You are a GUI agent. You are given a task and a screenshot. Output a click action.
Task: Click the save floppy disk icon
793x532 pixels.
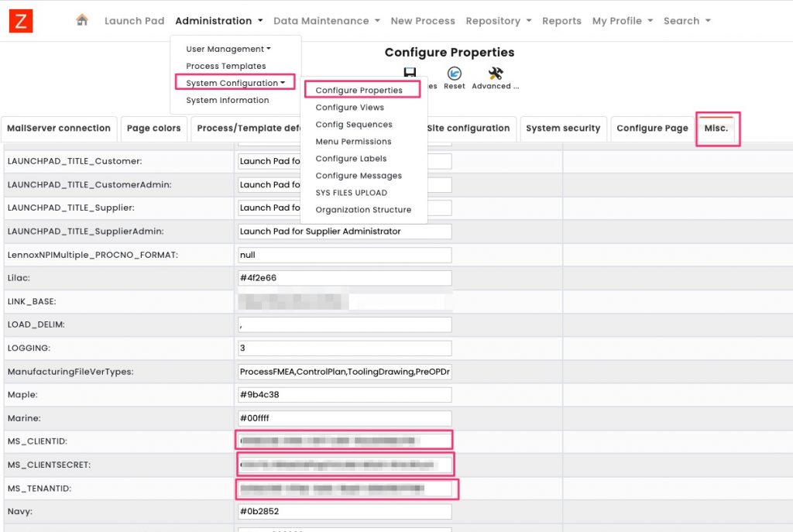click(410, 72)
